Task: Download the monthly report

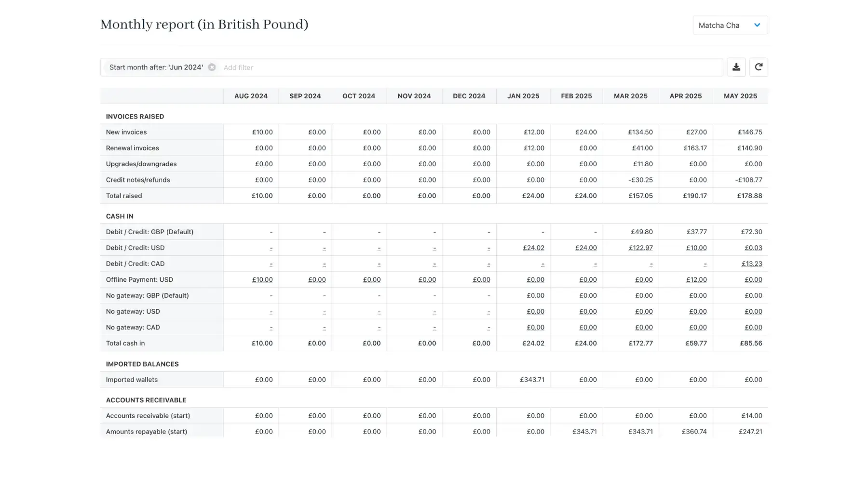Action: [x=736, y=67]
